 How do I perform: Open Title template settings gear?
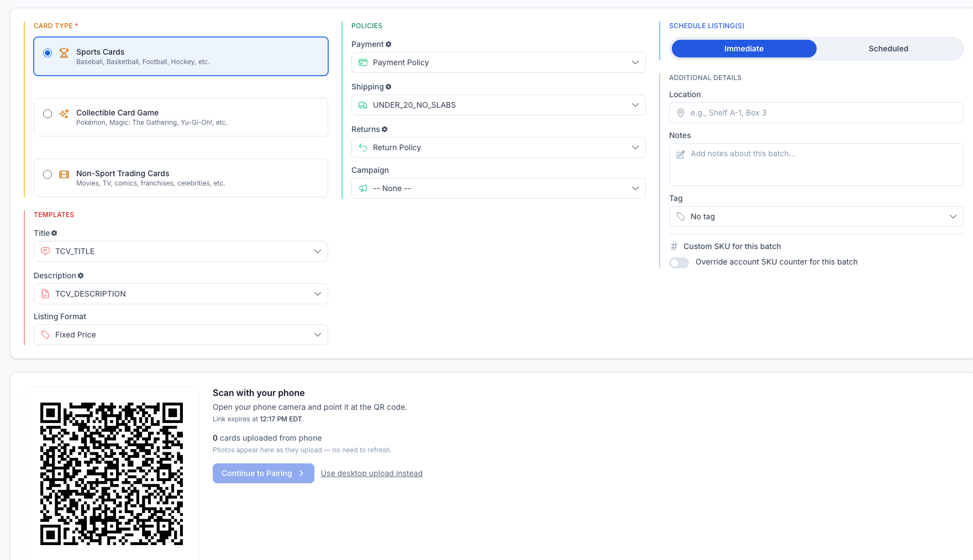tap(54, 233)
